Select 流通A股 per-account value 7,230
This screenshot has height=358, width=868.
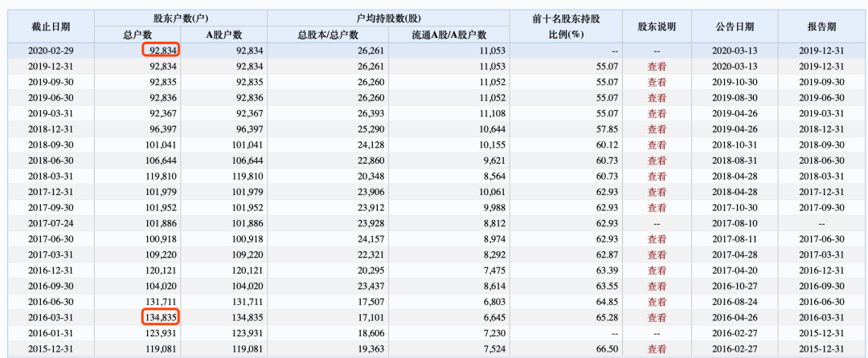coord(493,334)
